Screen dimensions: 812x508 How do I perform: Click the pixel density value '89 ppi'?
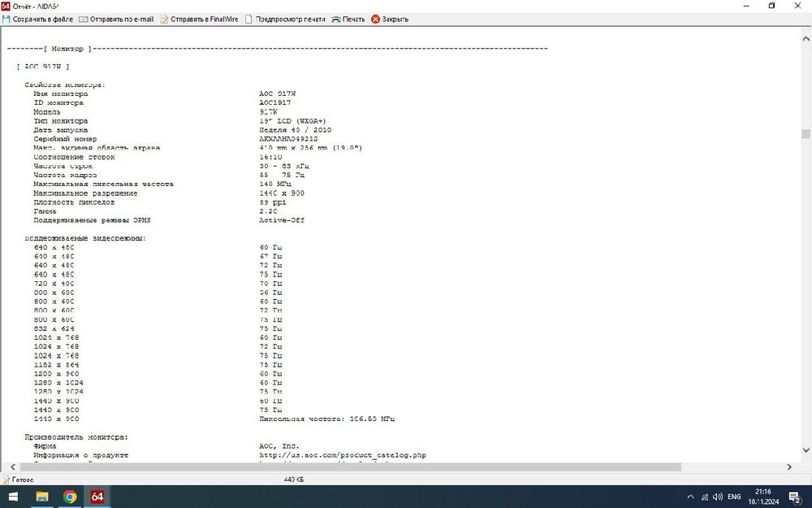pos(273,202)
